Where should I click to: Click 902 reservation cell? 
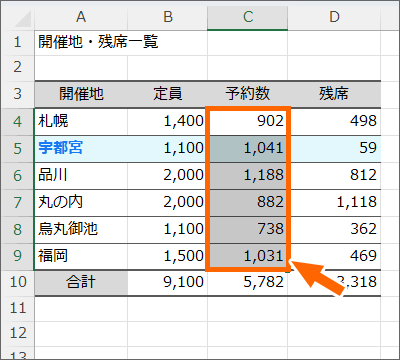(x=248, y=122)
